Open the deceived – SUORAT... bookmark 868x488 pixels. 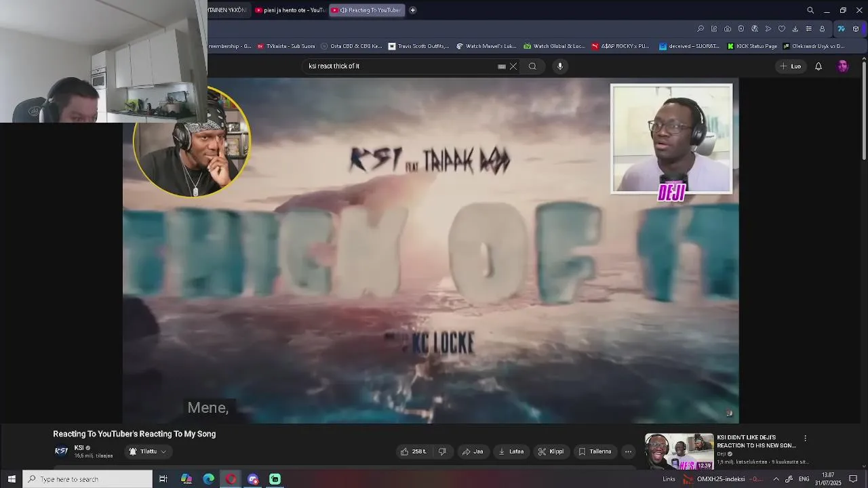point(689,46)
